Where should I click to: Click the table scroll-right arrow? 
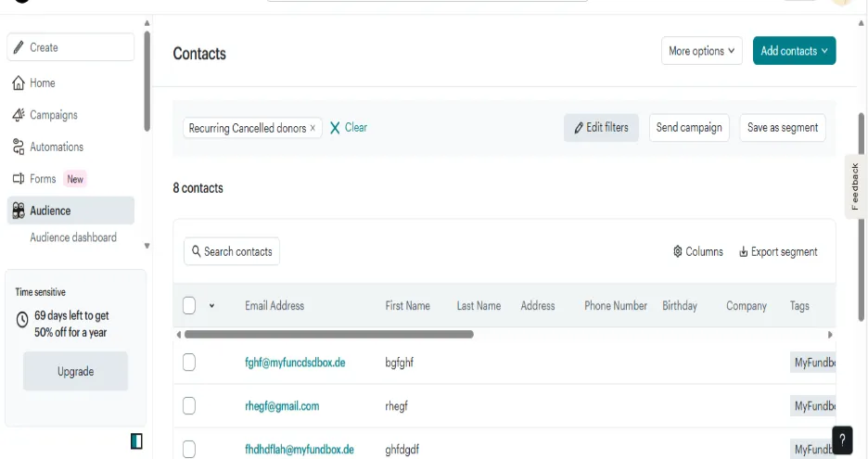click(x=830, y=335)
